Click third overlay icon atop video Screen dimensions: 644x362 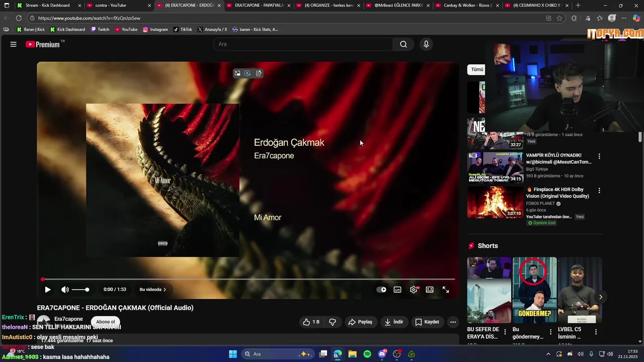pyautogui.click(x=259, y=73)
